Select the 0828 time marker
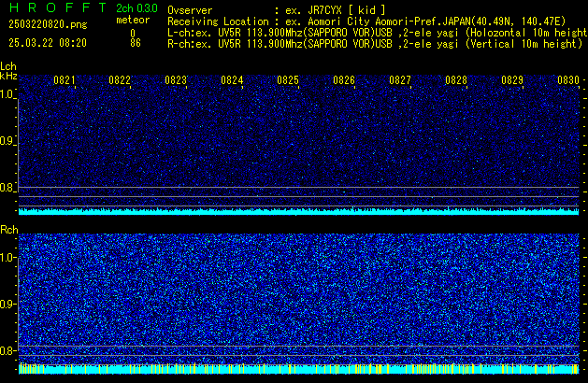 [456, 80]
